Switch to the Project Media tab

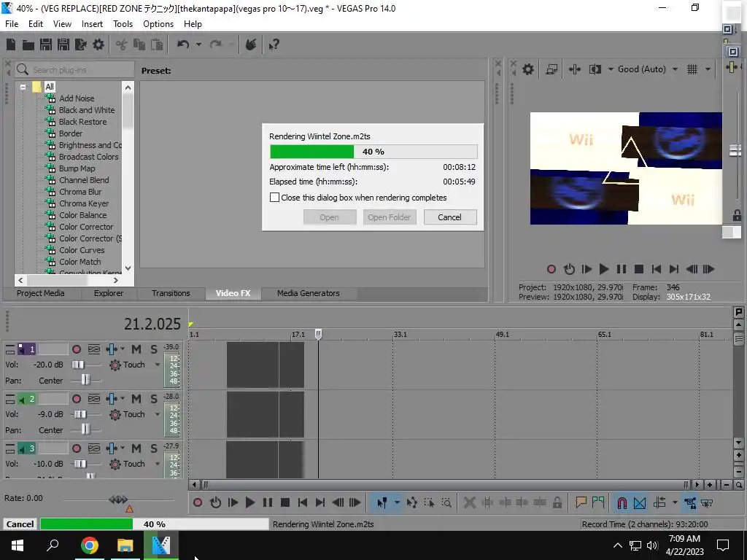[x=41, y=293]
